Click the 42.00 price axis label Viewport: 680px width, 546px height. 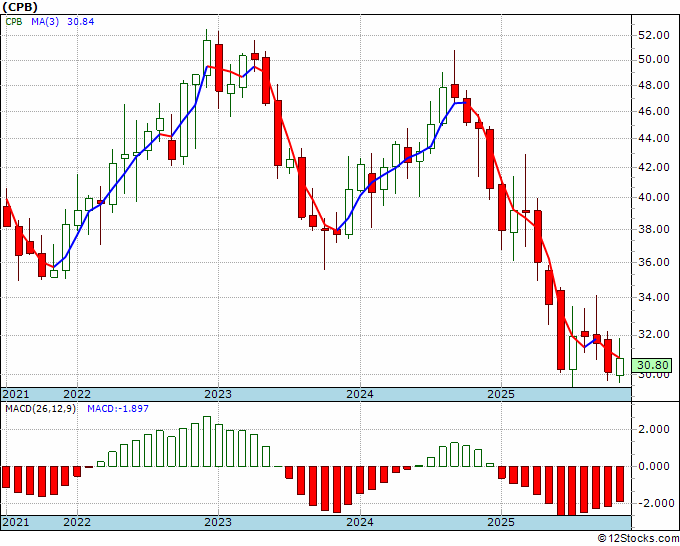point(653,167)
